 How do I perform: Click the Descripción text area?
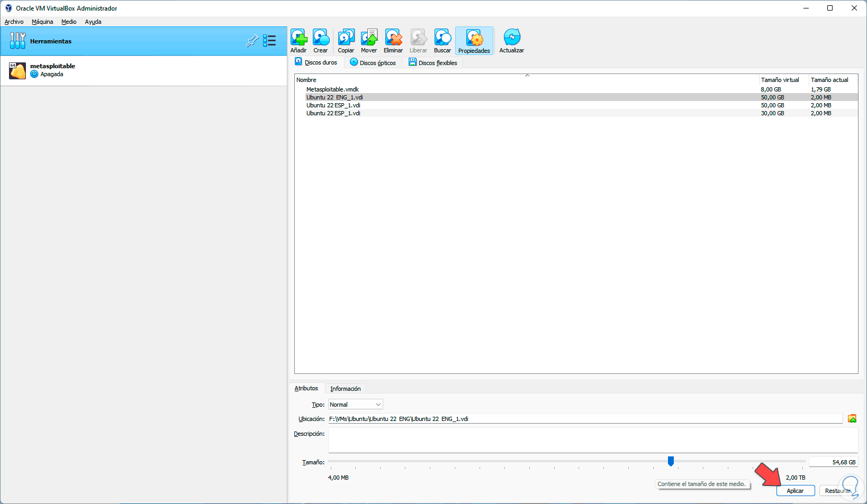593,440
